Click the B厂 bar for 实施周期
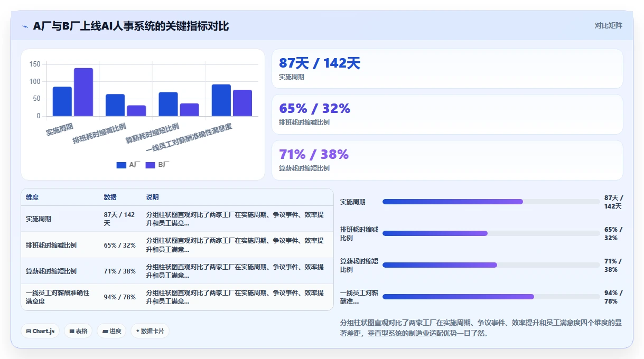Viewport: 644px width, 359px height. pos(83,92)
